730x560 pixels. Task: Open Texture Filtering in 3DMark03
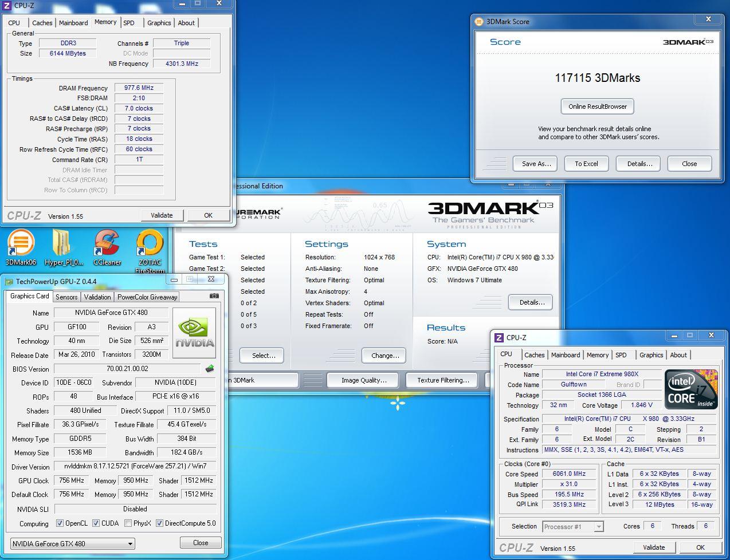pos(443,380)
